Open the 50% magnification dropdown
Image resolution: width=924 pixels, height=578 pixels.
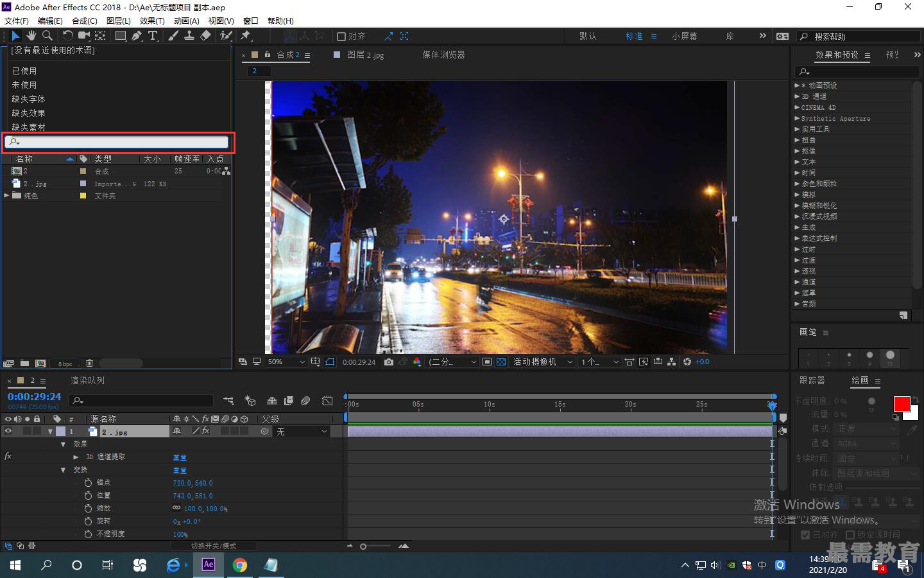pyautogui.click(x=286, y=362)
